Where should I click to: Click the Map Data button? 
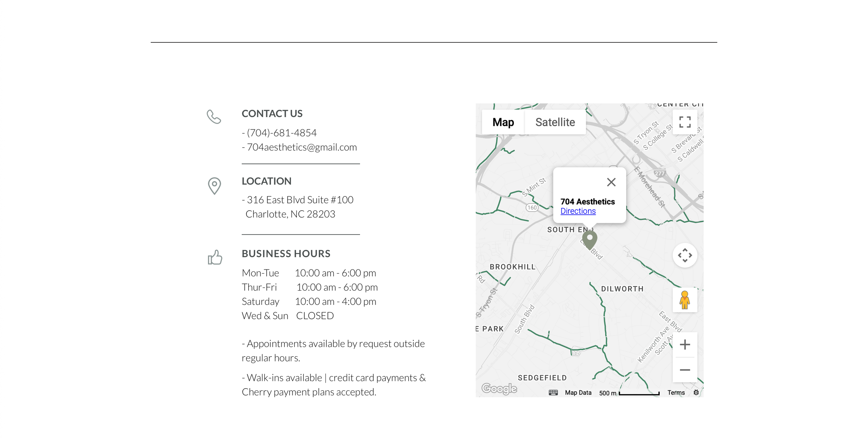coord(578,393)
